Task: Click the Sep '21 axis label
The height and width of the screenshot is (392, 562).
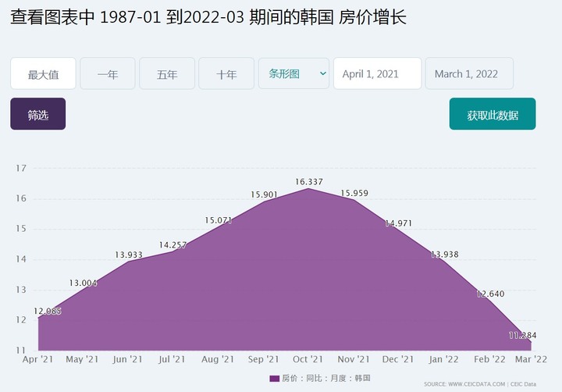Action: (264, 359)
